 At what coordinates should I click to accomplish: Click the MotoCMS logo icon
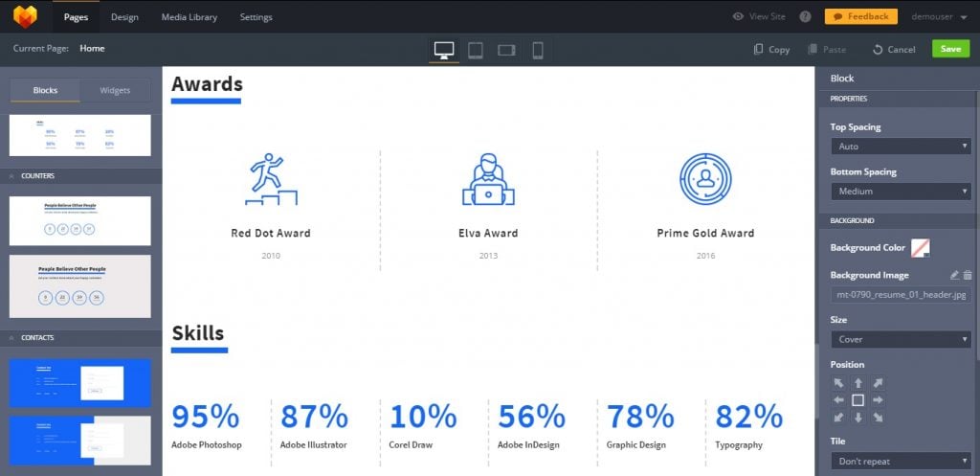pyautogui.click(x=26, y=16)
